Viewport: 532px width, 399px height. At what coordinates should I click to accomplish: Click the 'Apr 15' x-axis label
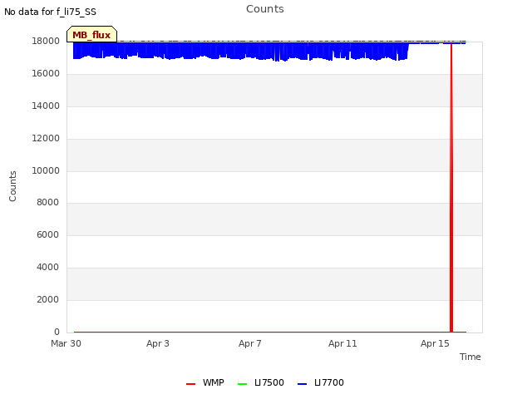435,343
